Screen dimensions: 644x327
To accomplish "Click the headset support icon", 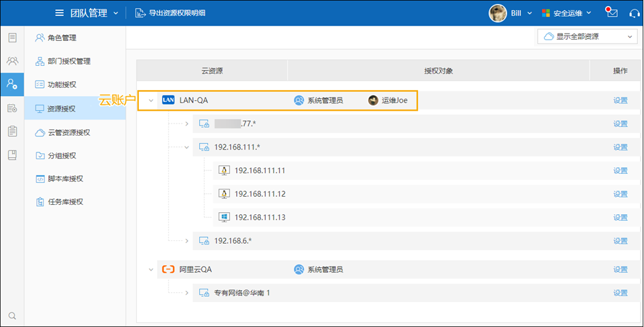I will click(x=635, y=13).
